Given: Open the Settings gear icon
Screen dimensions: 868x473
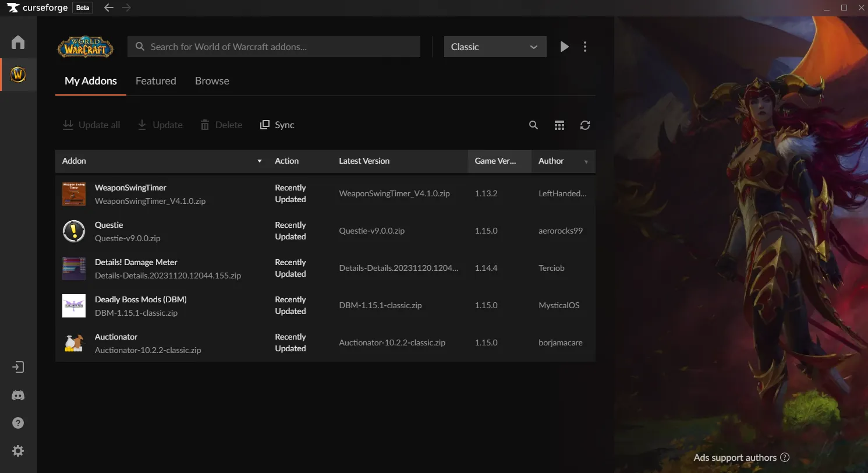Looking at the screenshot, I should (18, 451).
